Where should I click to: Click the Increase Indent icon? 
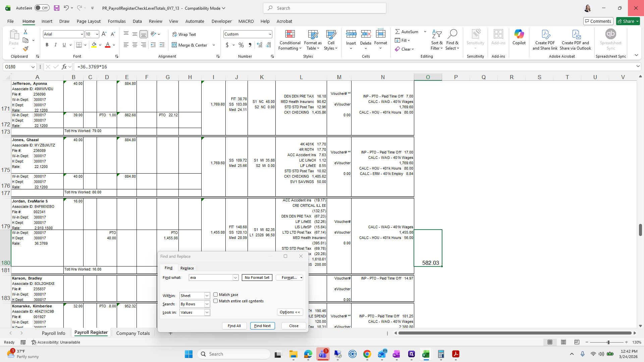[x=162, y=45]
